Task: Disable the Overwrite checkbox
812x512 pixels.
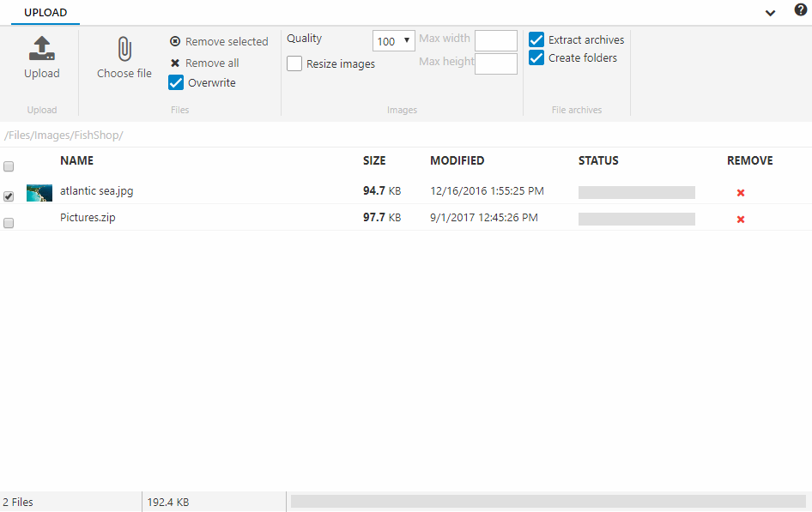Action: 176,83
